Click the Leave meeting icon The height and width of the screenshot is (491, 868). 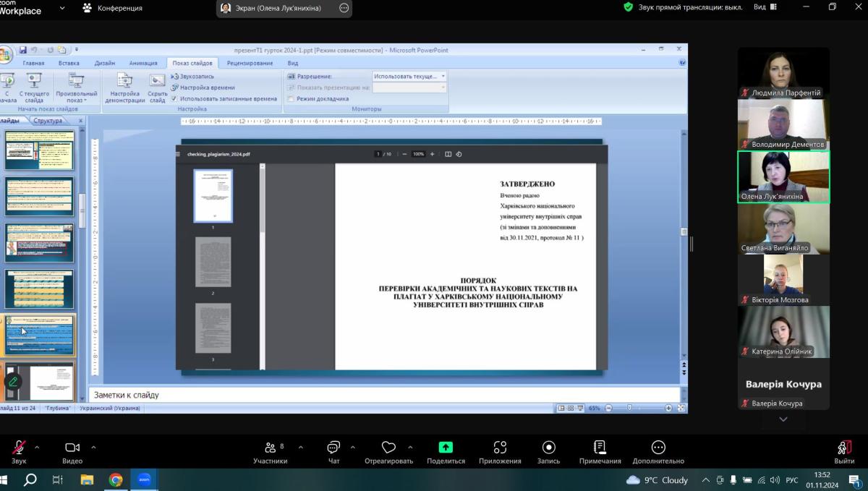coord(843,448)
